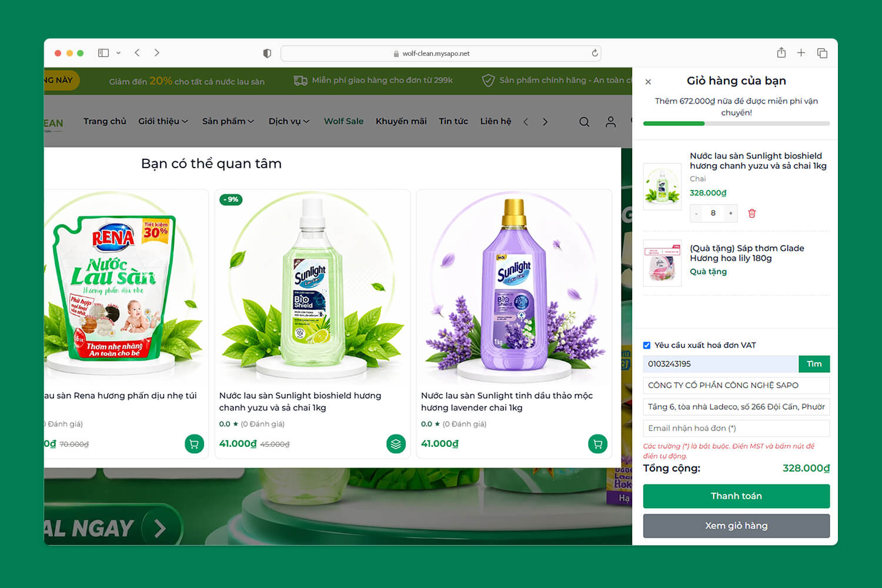Open the Tin tức menu item
Screen dimensions: 882x588
tap(453, 121)
